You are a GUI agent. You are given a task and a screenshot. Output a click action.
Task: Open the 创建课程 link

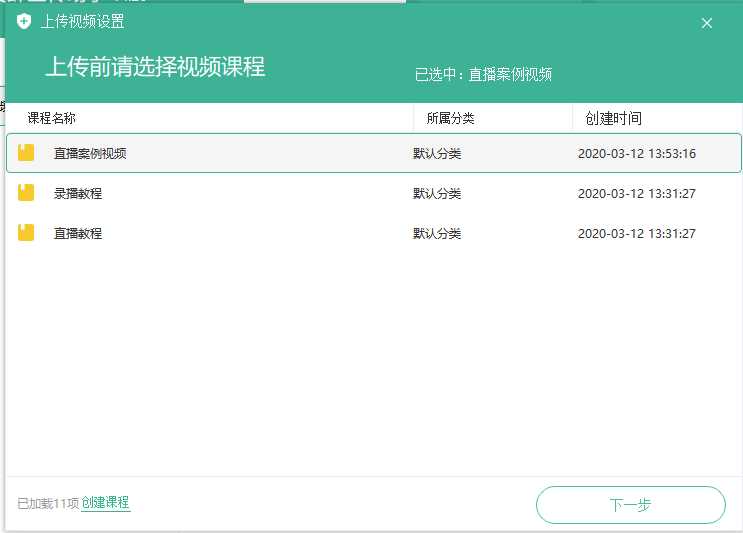point(106,503)
